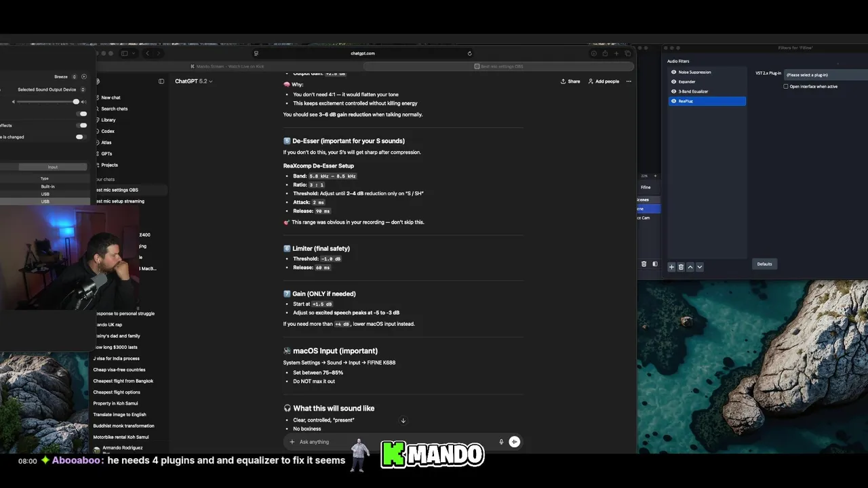868x488 pixels.
Task: Select the 3-Band Equalizer filter
Action: 707,91
